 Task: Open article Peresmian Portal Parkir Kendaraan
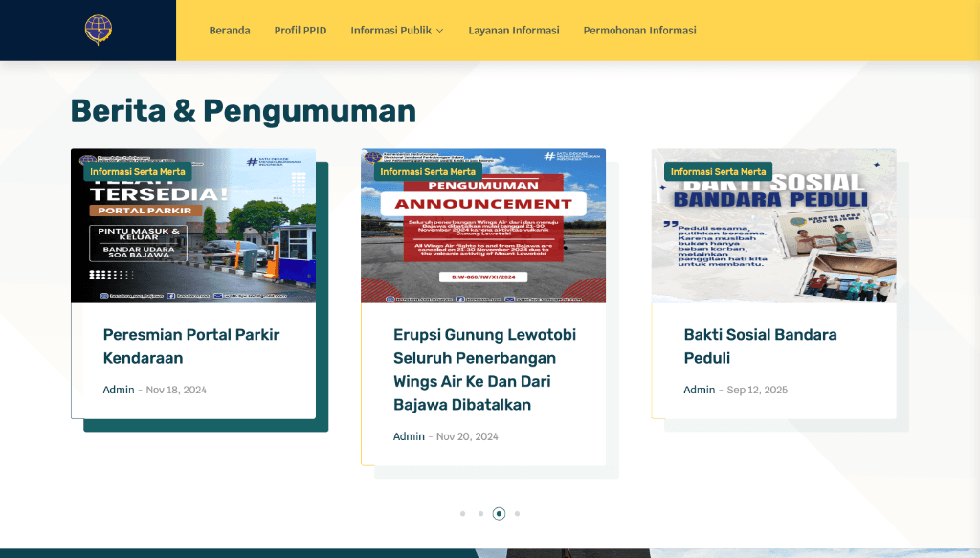(x=191, y=346)
